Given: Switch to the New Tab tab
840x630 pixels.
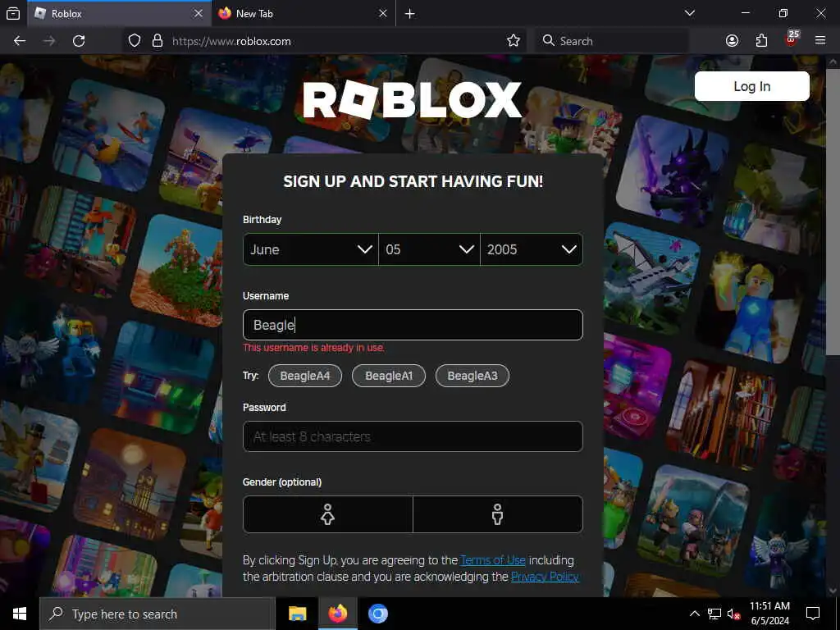Looking at the screenshot, I should 304,13.
